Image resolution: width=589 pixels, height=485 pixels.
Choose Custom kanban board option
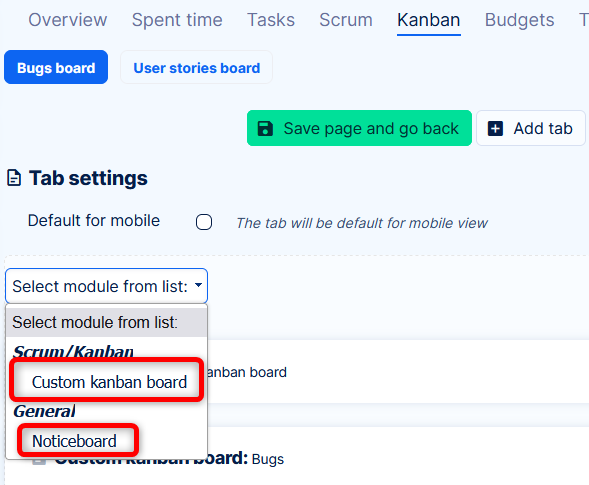coord(109,382)
